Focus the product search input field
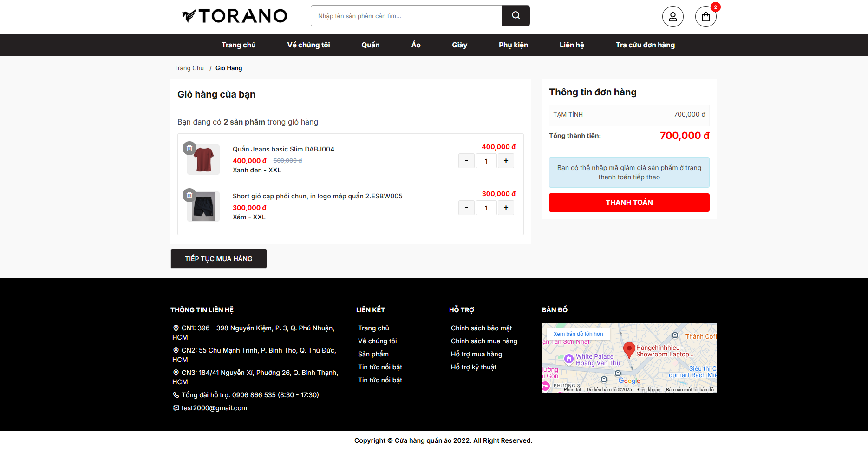868x453 pixels. click(406, 16)
